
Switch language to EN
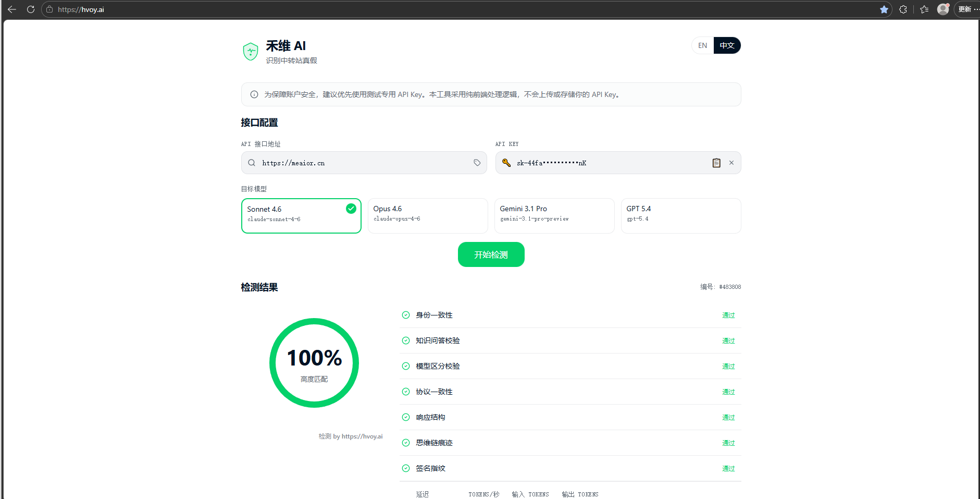[x=702, y=45]
